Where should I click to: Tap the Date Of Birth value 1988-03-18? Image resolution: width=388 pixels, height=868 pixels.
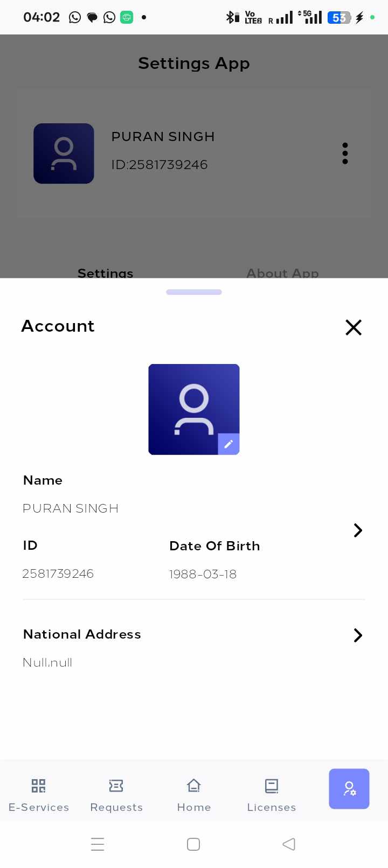[203, 574]
